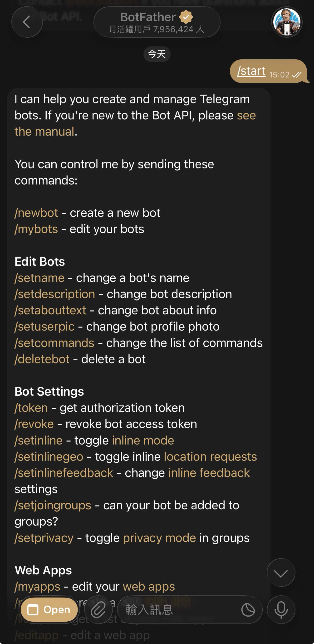Viewport: 314px width, 644px height.
Task: Tap the back arrow button
Action: 27,22
